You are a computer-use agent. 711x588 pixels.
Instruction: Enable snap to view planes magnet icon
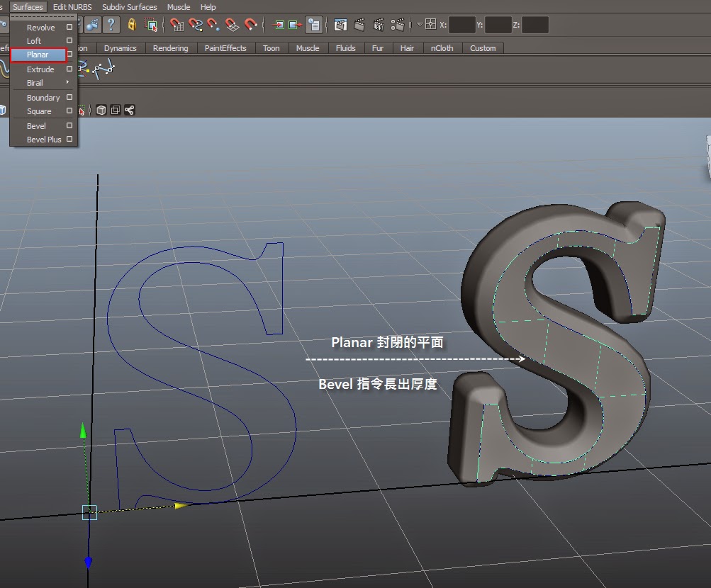(233, 25)
